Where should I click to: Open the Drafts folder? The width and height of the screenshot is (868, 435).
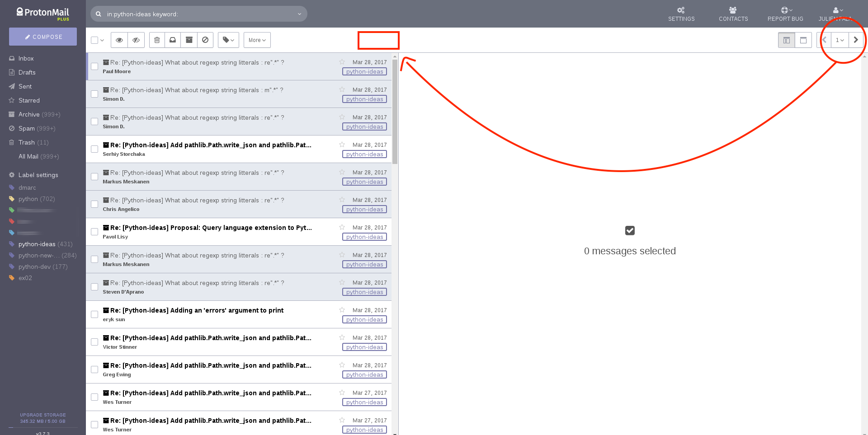click(x=27, y=72)
